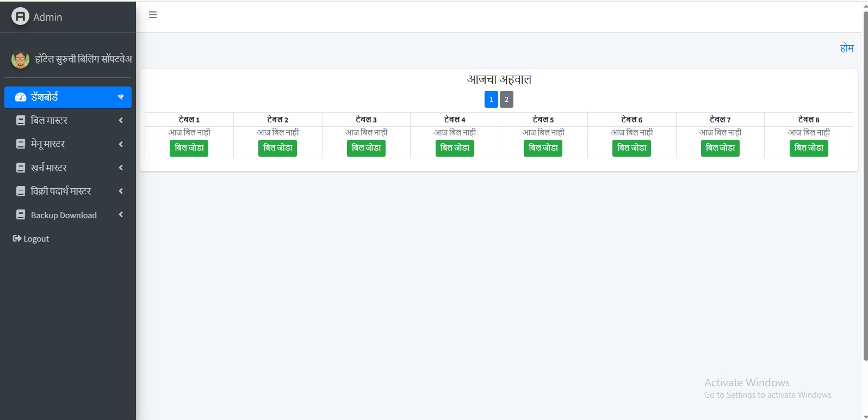Click हॉटेल सुरुची बिलिंग सॉफ्टवेअर user link

tap(83, 59)
